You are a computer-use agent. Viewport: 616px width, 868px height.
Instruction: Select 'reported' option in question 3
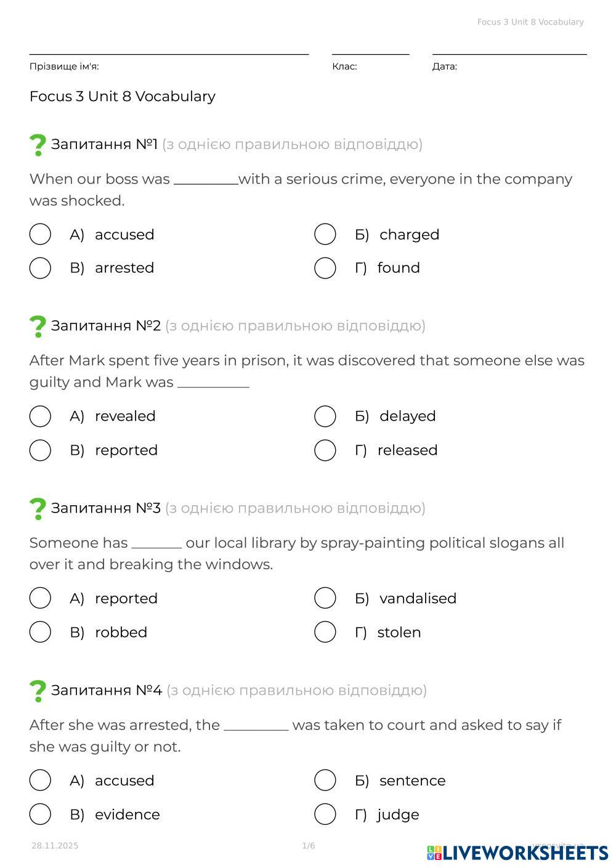point(40,598)
